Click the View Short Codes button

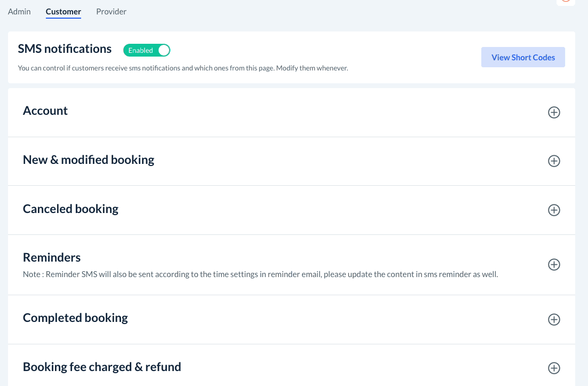[x=523, y=58]
